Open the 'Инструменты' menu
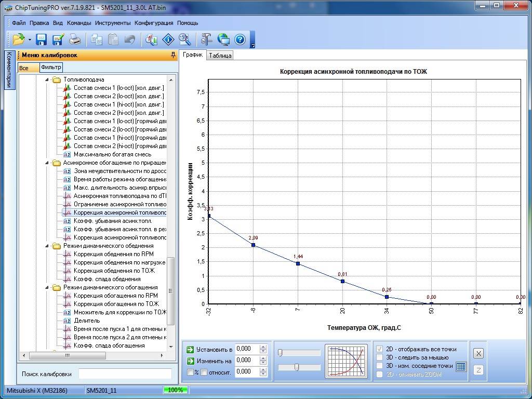 pos(113,23)
